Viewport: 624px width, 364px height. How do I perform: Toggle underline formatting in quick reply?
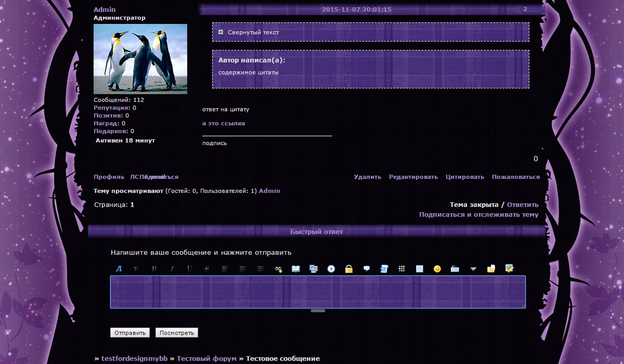[189, 269]
